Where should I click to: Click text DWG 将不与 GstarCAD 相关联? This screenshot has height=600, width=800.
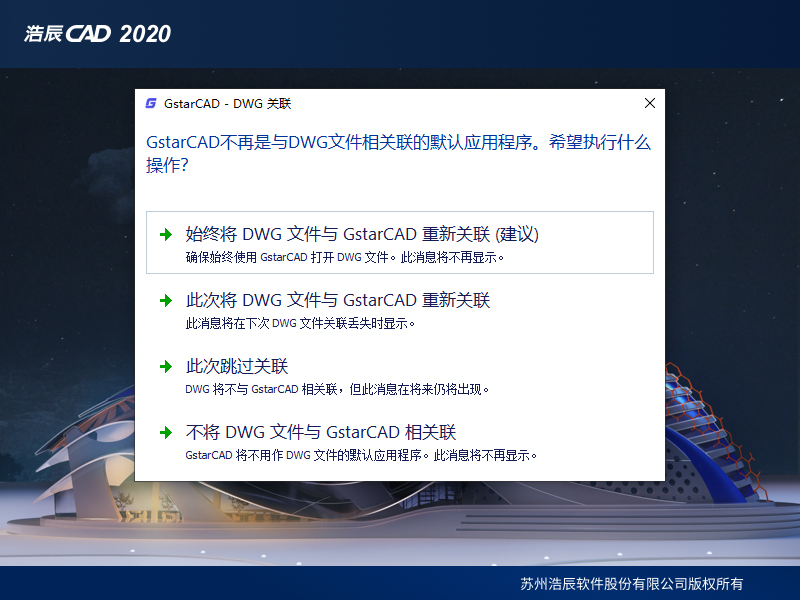[x=261, y=389]
